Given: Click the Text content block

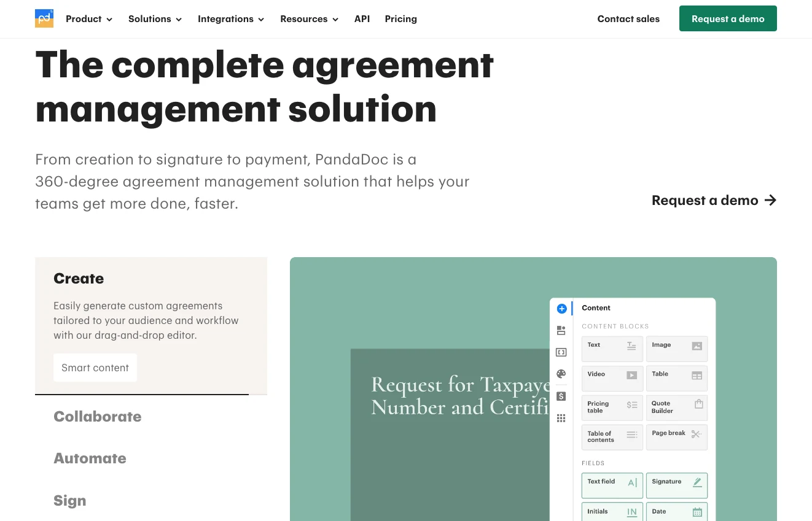Looking at the screenshot, I should pos(612,348).
